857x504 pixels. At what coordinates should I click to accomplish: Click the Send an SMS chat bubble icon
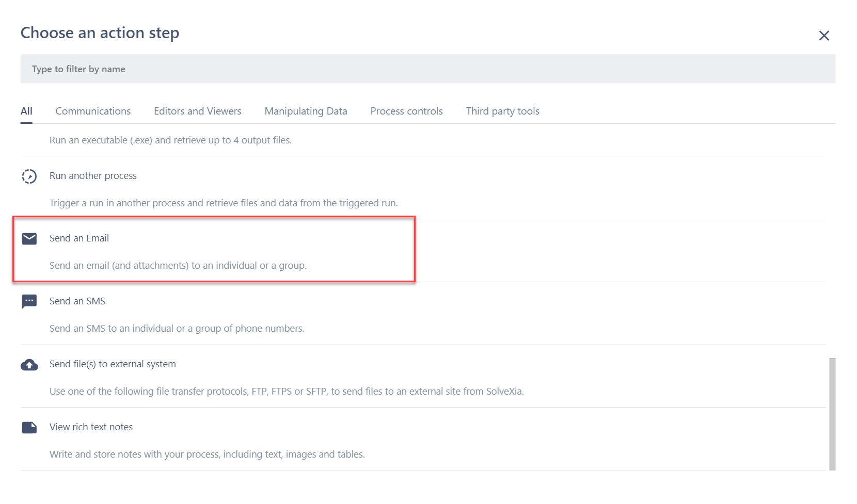click(29, 301)
